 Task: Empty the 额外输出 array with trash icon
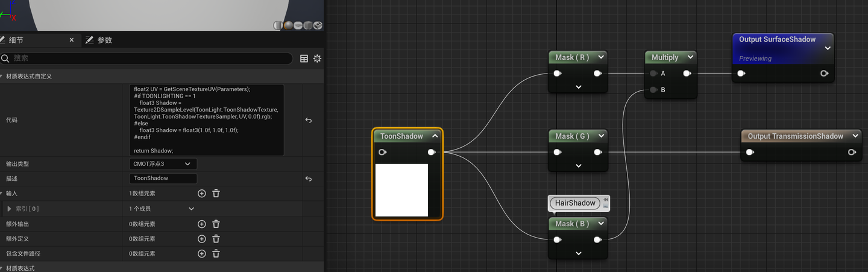216,224
